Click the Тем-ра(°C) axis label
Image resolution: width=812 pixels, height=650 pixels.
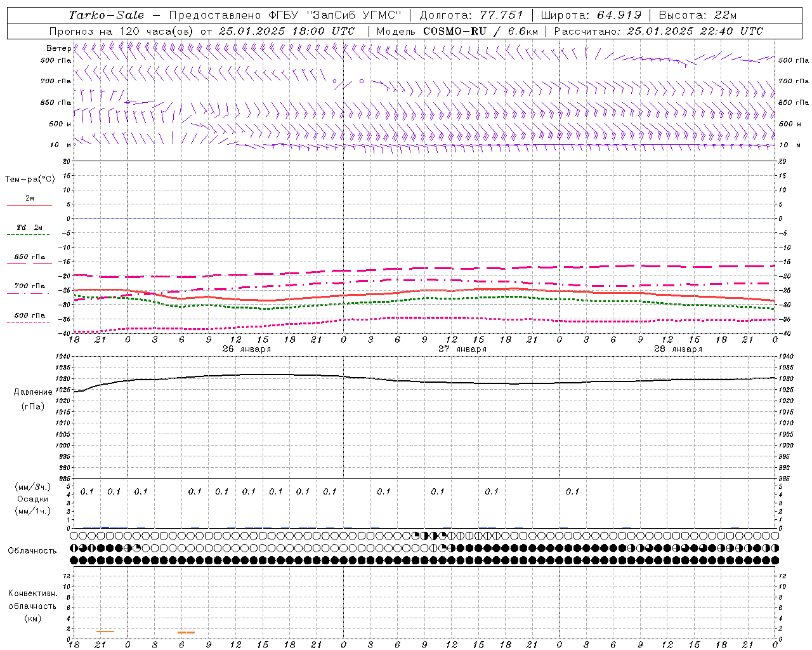[x=30, y=180]
